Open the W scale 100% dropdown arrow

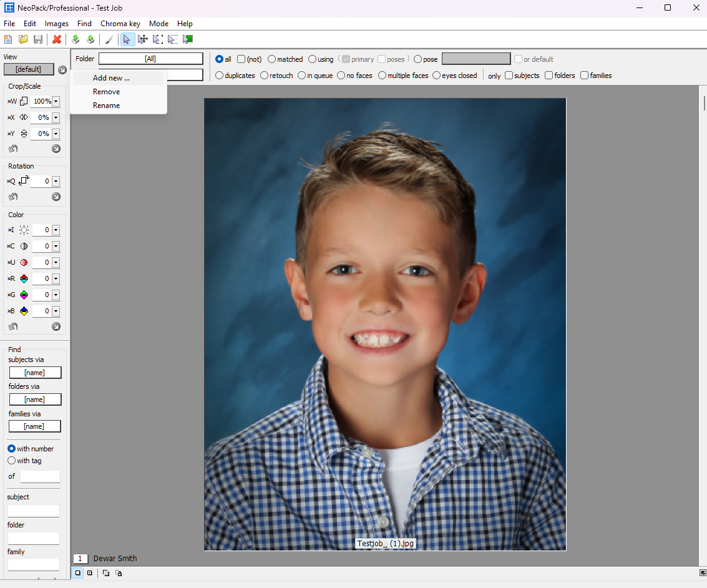click(56, 102)
